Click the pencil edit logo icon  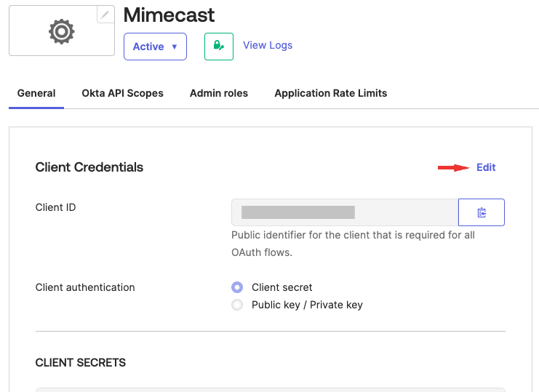tap(105, 15)
